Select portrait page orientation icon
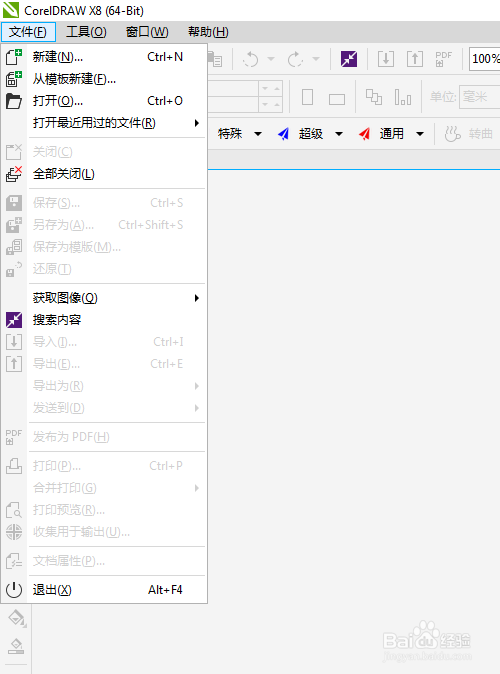This screenshot has width=500, height=674. pos(307,97)
